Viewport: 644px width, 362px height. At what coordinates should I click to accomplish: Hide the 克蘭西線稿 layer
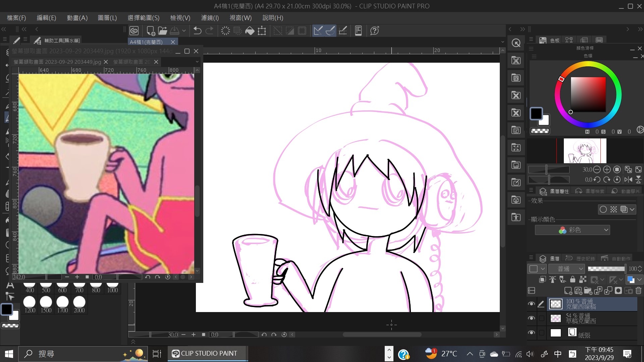pos(531,304)
